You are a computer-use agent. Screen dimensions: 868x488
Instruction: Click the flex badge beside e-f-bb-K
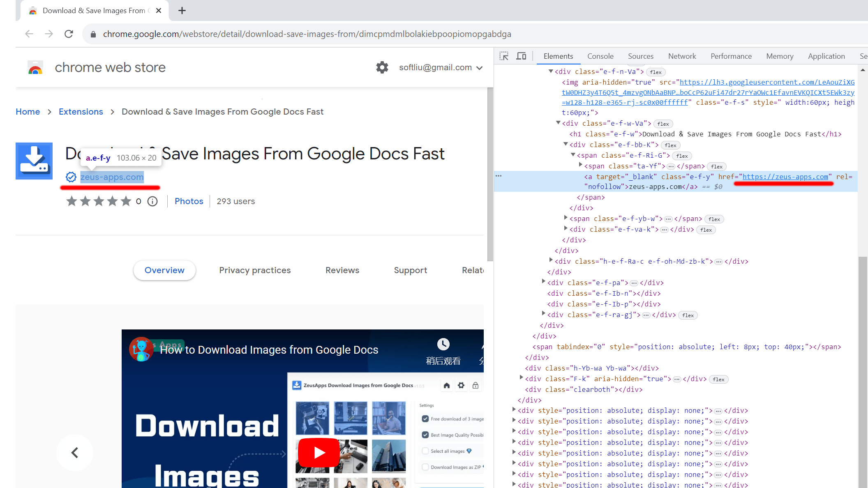coord(671,145)
